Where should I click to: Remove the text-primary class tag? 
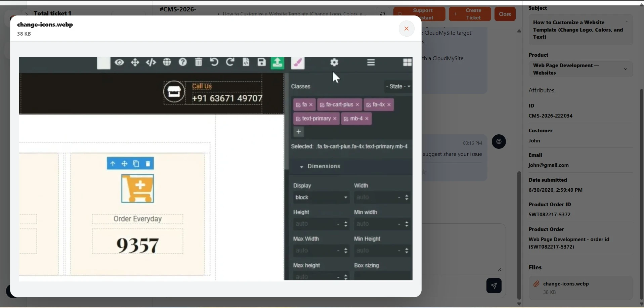point(335,119)
